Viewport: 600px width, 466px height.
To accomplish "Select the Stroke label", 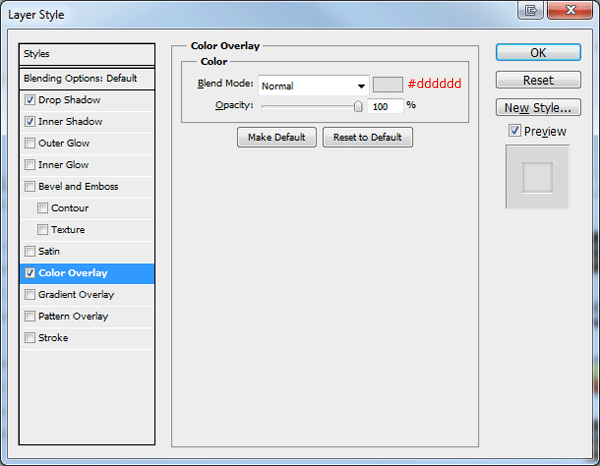I will 53,338.
